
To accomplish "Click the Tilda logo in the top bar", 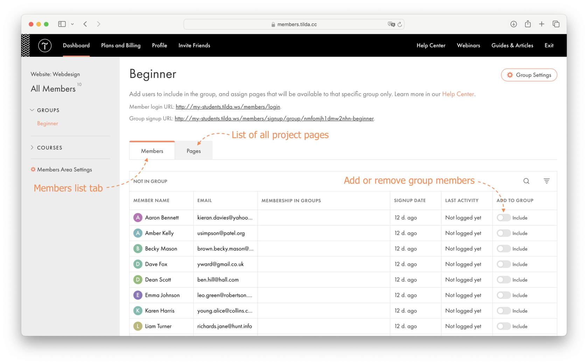I will 45,45.
